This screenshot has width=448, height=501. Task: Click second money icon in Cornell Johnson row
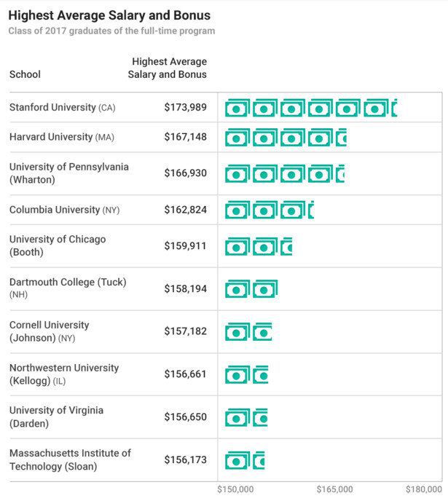262,331
